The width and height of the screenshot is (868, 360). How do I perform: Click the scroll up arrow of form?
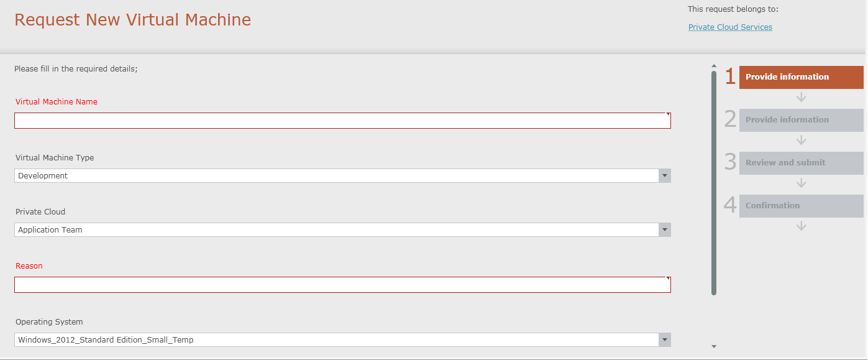click(x=714, y=66)
